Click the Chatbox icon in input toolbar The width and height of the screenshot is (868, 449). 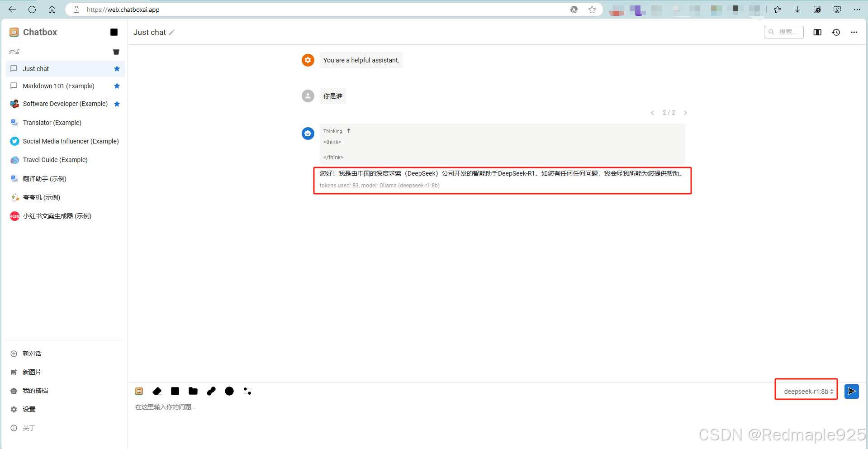click(139, 391)
